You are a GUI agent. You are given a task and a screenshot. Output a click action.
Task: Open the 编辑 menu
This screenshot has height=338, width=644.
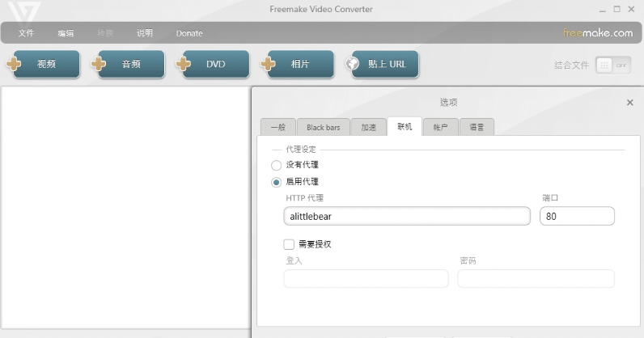(x=66, y=33)
